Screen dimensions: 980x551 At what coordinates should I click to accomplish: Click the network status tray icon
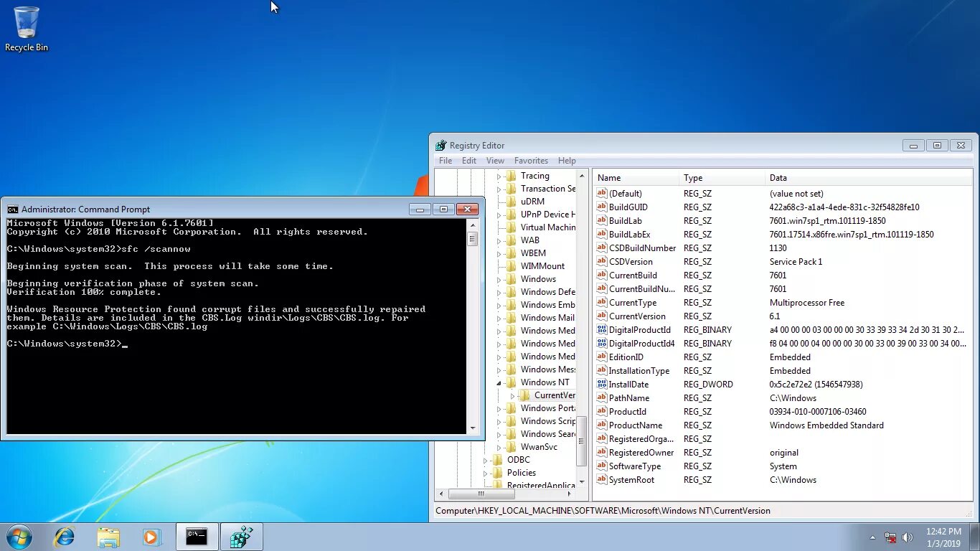pyautogui.click(x=890, y=537)
